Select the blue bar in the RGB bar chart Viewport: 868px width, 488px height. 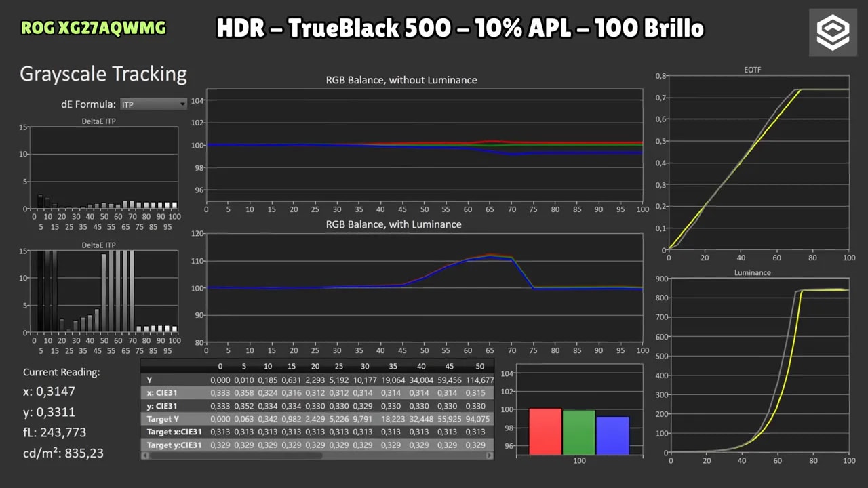[612, 435]
